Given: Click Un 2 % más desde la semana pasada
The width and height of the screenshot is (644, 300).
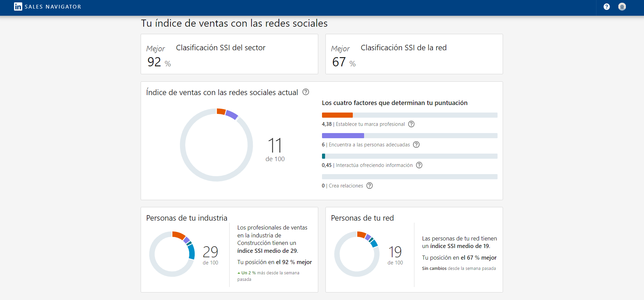Looking at the screenshot, I should (269, 276).
